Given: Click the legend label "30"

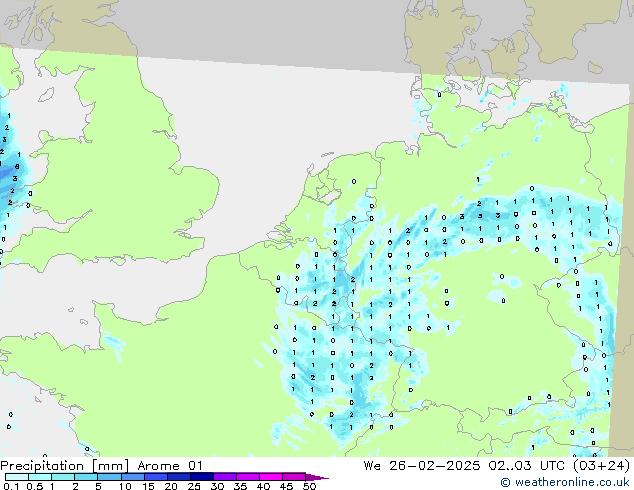Looking at the screenshot, I should click(217, 486).
